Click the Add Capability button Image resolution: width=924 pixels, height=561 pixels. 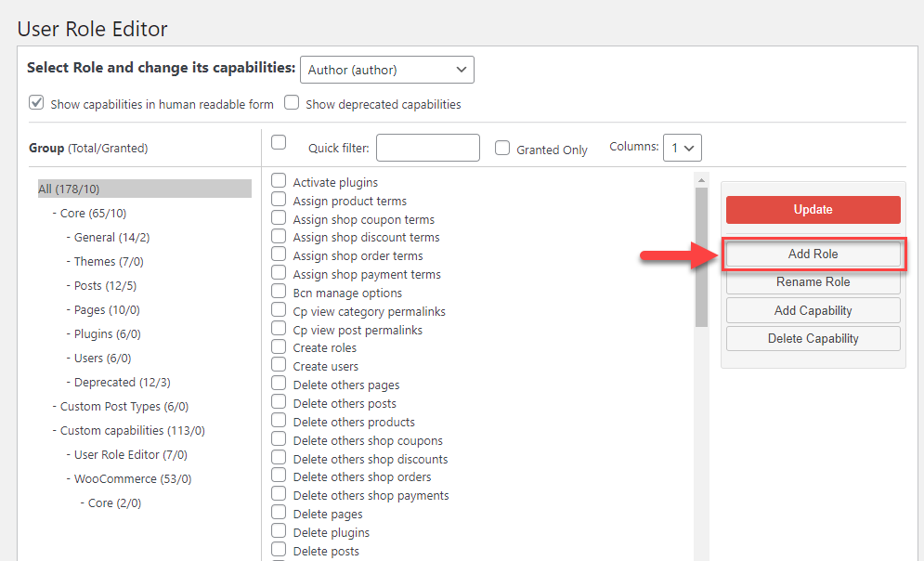click(813, 310)
